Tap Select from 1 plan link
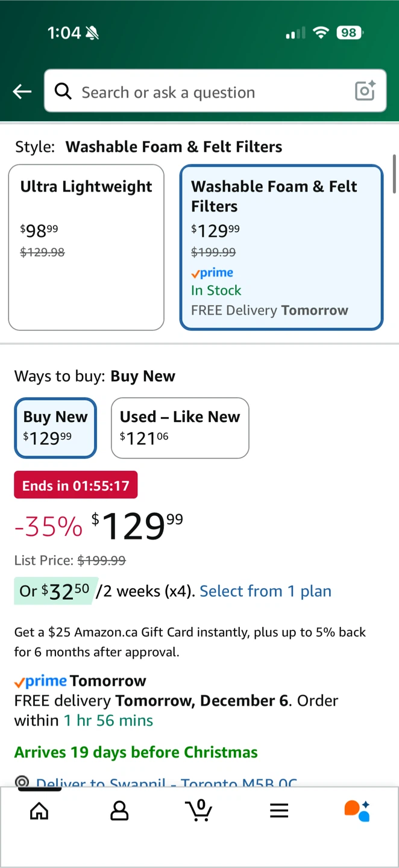The width and height of the screenshot is (399, 868). pyautogui.click(x=265, y=591)
